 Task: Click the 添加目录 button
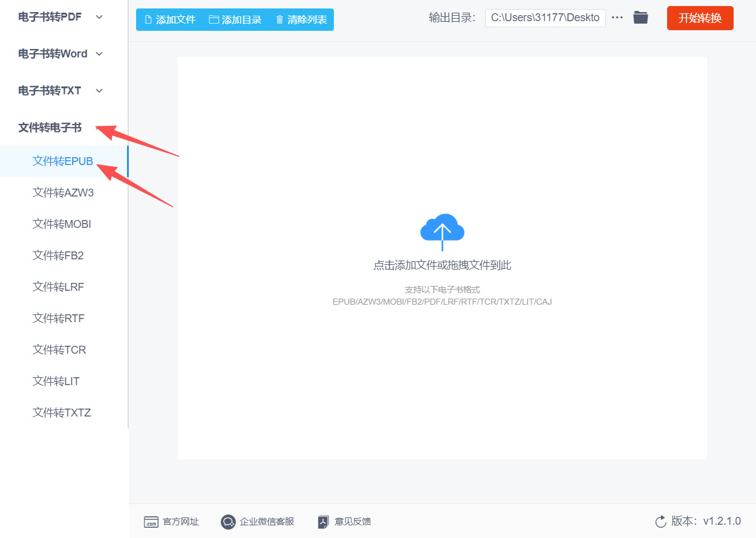tap(235, 19)
